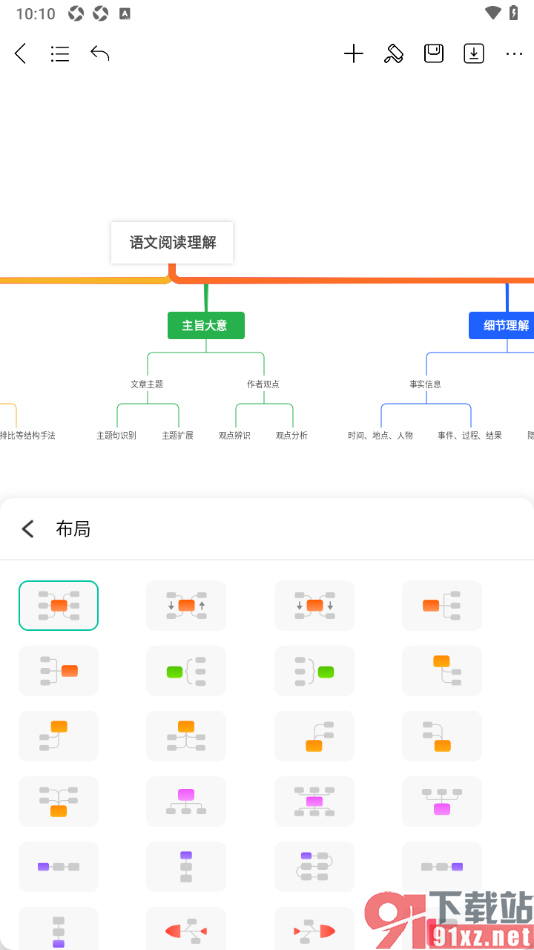Choose orange tree layout branching down both sides
The height and width of the screenshot is (950, 534).
coord(186,736)
